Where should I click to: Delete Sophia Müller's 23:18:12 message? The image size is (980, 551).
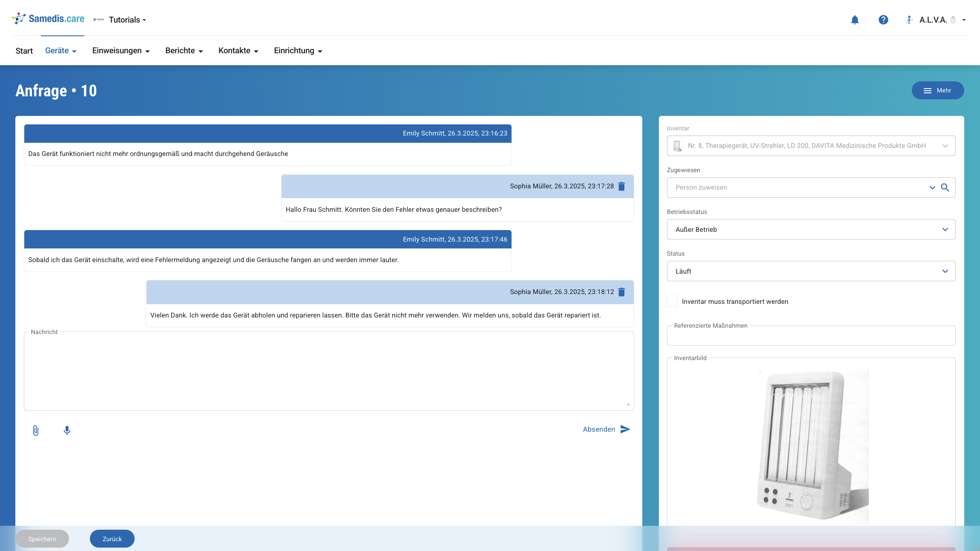click(x=621, y=292)
